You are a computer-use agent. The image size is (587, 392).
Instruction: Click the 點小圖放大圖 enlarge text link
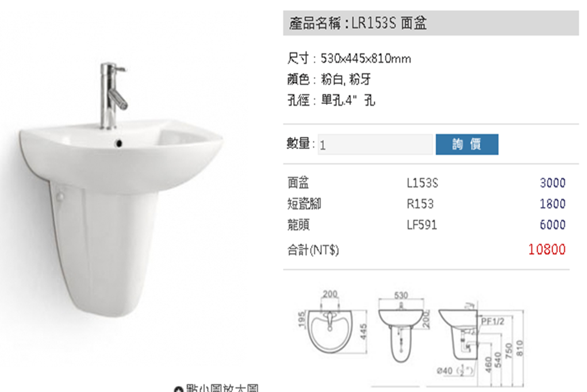[x=222, y=388]
